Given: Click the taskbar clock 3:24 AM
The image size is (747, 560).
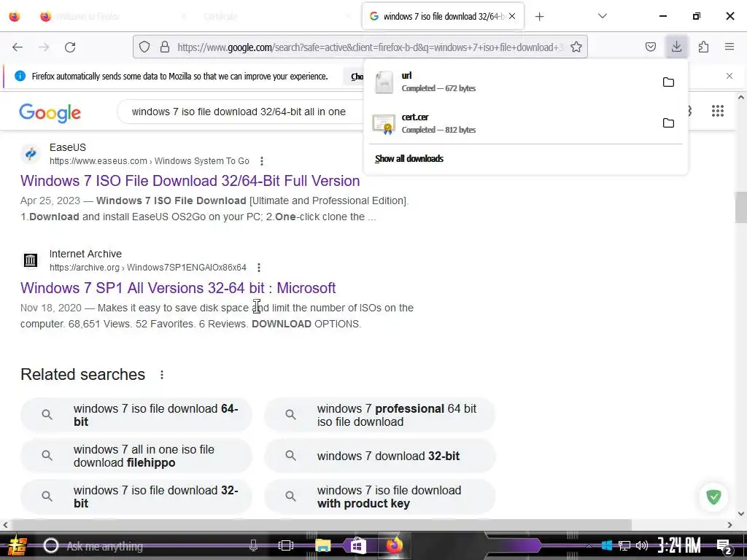Looking at the screenshot, I should pos(679,545).
